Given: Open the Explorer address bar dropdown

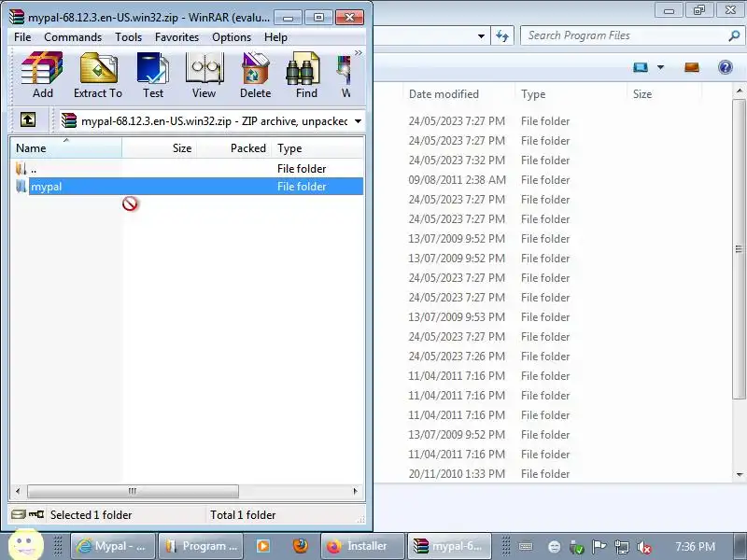Looking at the screenshot, I should 481,36.
